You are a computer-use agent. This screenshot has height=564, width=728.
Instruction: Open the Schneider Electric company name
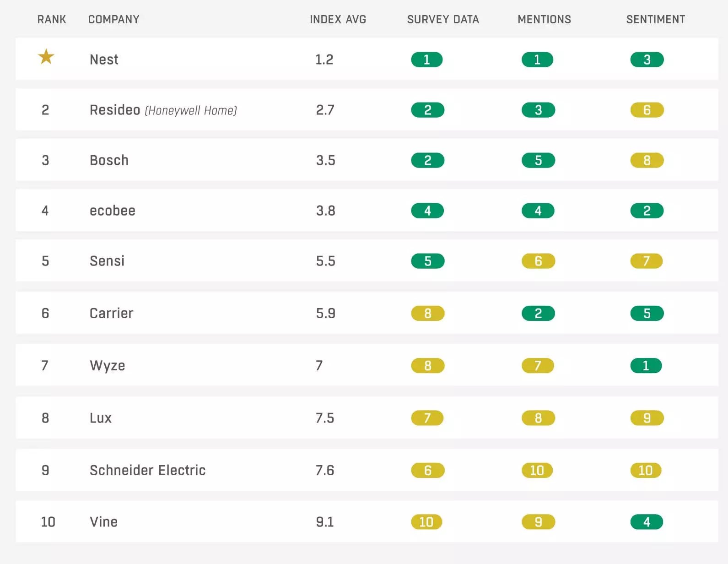147,470
